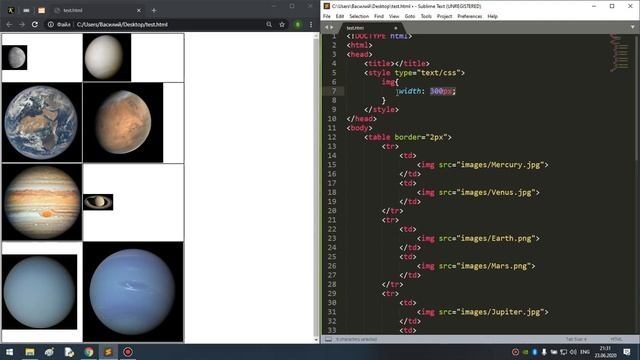640x360 pixels.
Task: Open the Tools menu in Sublime Text
Action: click(426, 16)
